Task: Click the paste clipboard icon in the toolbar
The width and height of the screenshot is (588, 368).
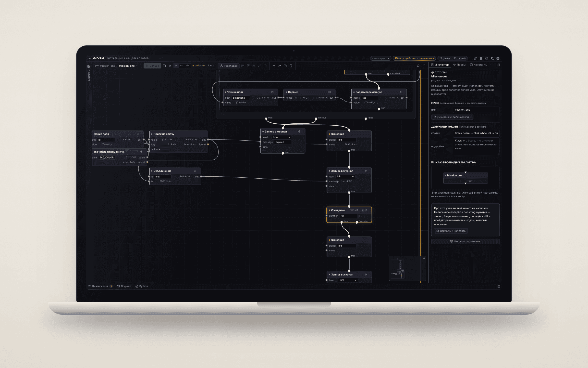Action: (291, 66)
